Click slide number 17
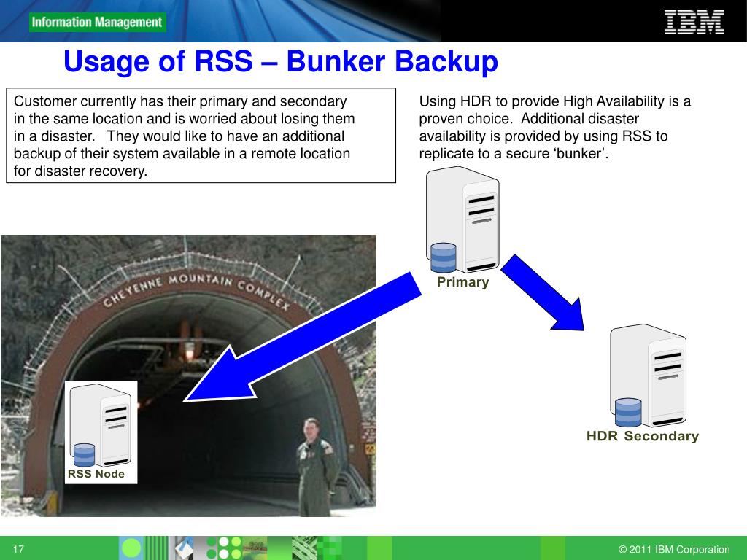Image resolution: width=747 pixels, height=560 pixels. [x=18, y=550]
